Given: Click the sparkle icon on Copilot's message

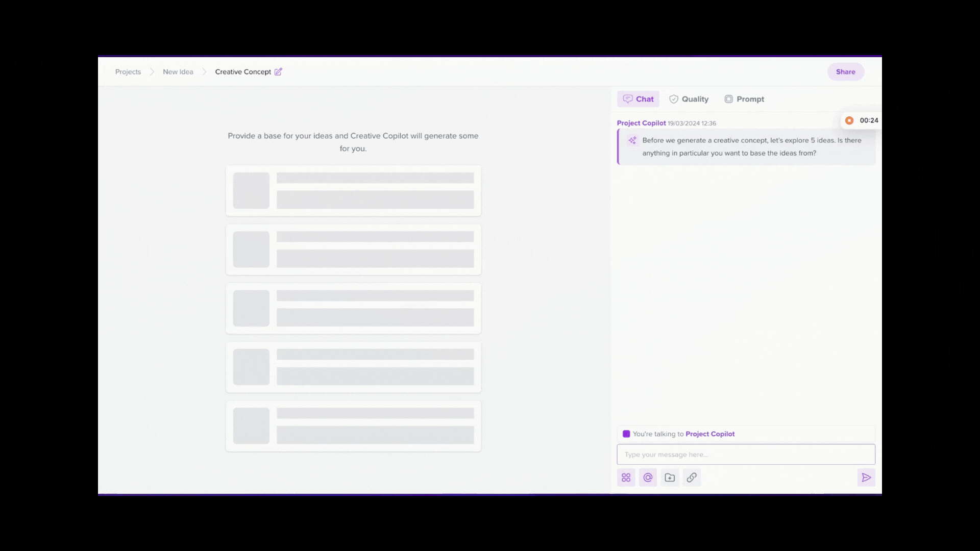Looking at the screenshot, I should click(632, 140).
